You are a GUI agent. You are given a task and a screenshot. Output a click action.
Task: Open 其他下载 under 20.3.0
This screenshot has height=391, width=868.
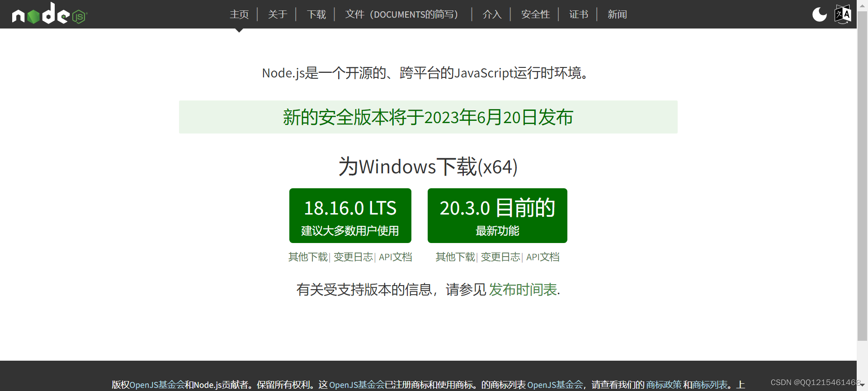(455, 257)
